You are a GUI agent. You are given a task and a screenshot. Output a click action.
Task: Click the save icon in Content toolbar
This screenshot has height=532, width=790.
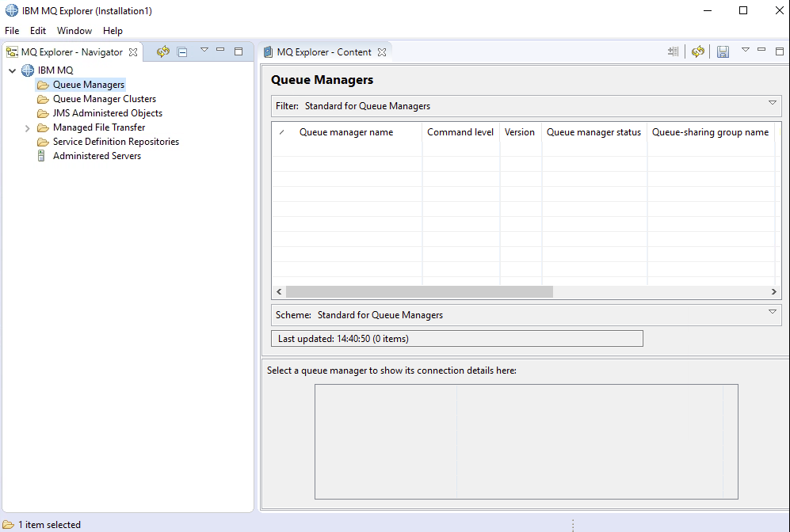(723, 51)
